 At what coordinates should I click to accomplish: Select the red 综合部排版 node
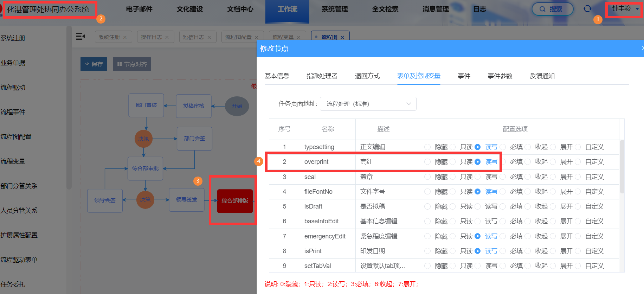click(235, 201)
